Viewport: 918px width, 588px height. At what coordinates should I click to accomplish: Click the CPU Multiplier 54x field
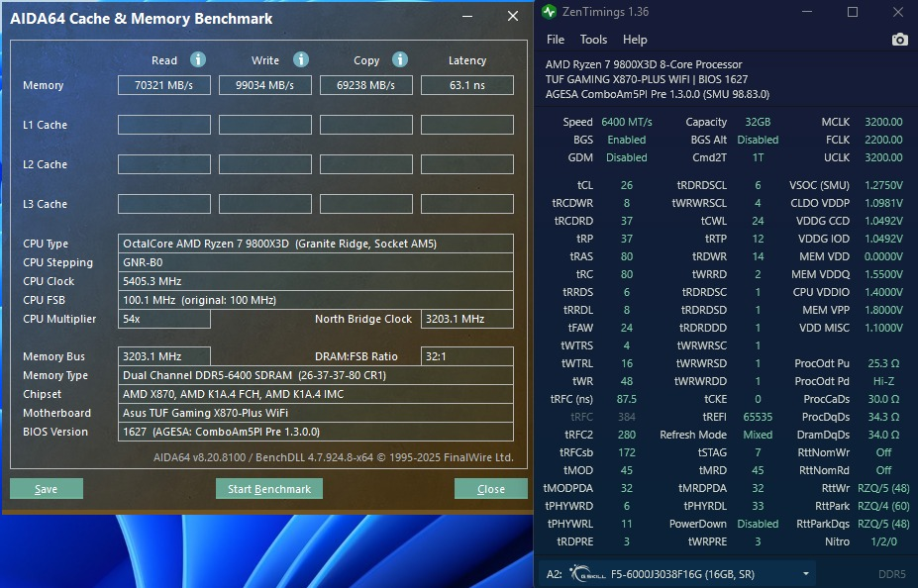(x=164, y=319)
